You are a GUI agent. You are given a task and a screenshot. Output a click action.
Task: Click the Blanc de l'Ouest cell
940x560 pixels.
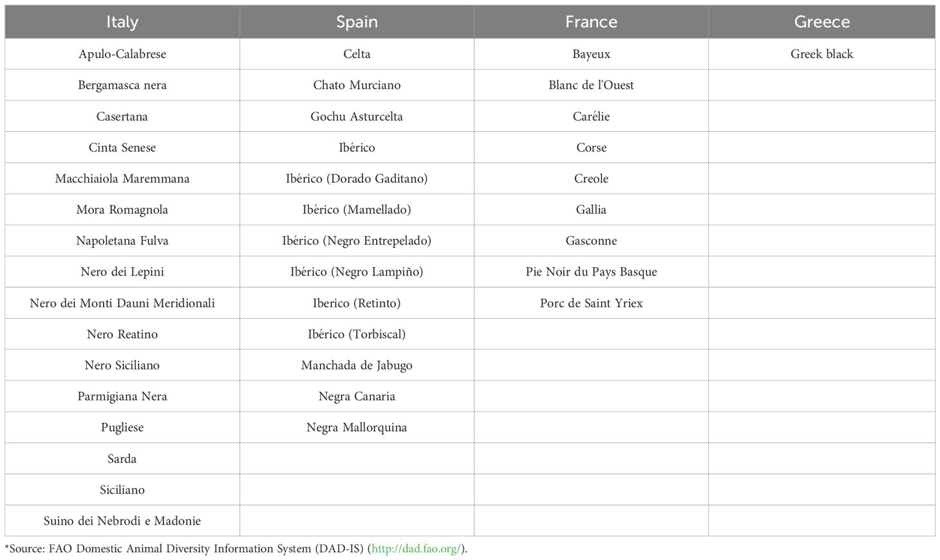pos(591,85)
